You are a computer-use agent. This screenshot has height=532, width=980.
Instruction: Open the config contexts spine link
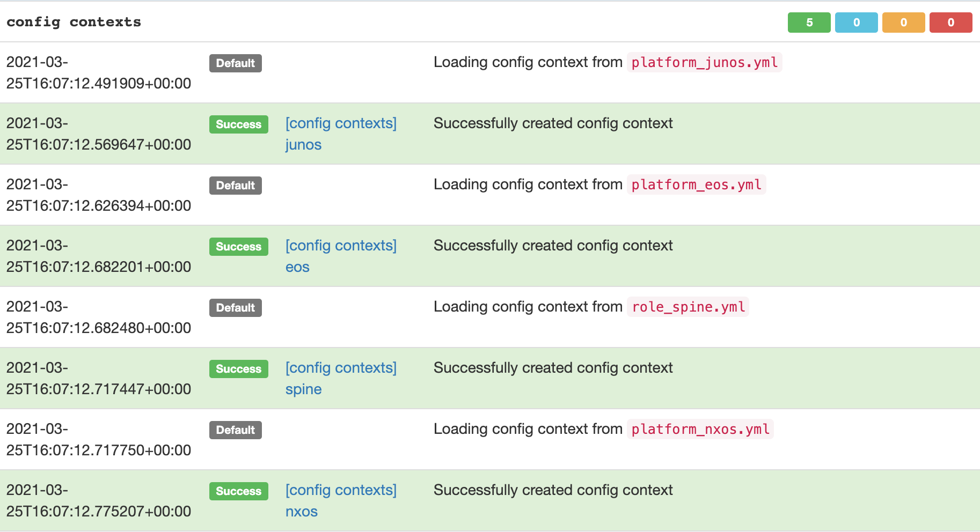point(340,378)
